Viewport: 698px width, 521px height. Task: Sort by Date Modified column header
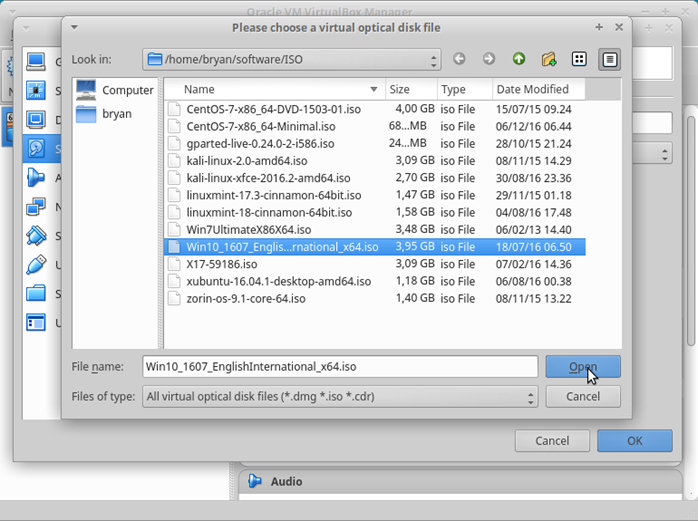[x=539, y=90]
